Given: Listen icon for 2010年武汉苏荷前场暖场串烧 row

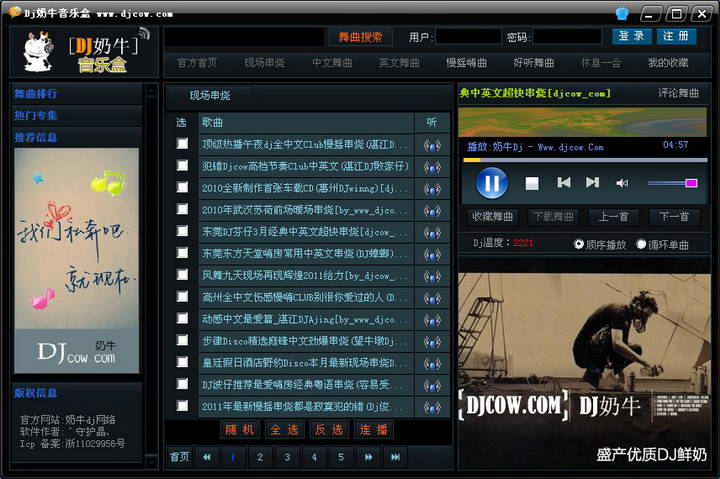Looking at the screenshot, I should 432,211.
